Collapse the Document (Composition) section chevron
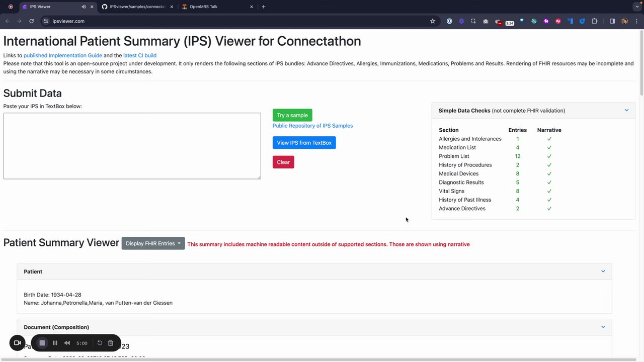Screen dimensions: 644x362 point(603,327)
